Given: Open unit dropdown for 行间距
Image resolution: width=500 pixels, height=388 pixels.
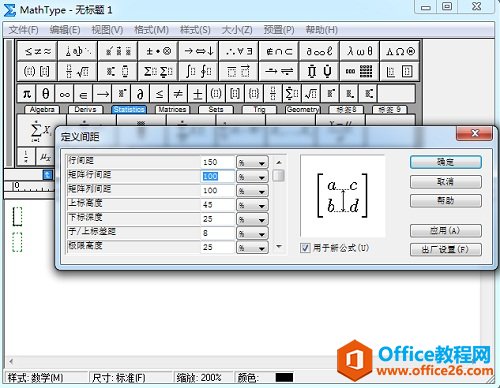Looking at the screenshot, I should pyautogui.click(x=252, y=162).
